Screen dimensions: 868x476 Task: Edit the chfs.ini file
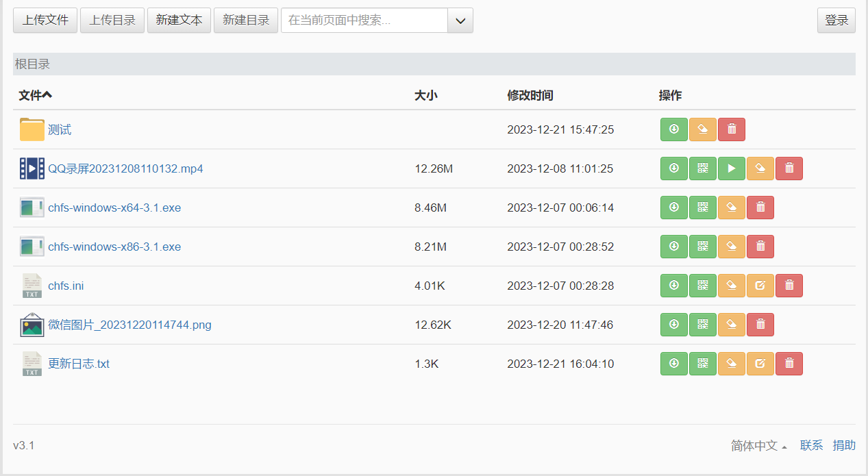point(760,286)
